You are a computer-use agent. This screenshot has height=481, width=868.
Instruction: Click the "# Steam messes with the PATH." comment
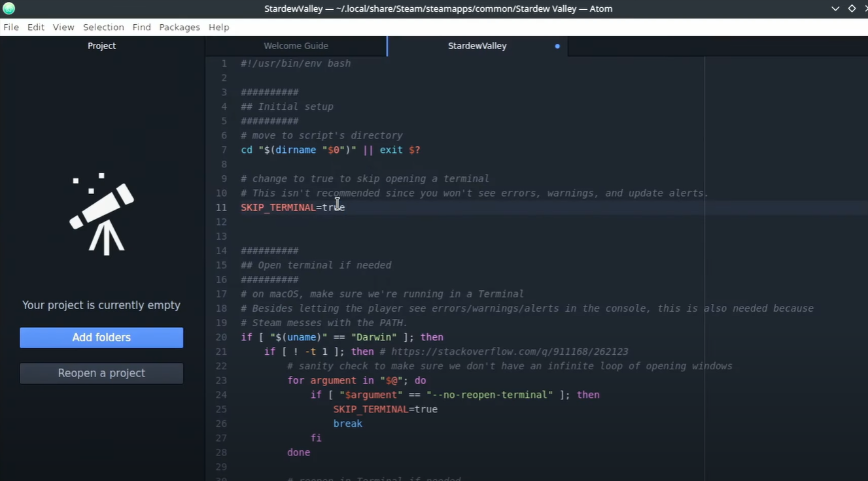pos(324,322)
